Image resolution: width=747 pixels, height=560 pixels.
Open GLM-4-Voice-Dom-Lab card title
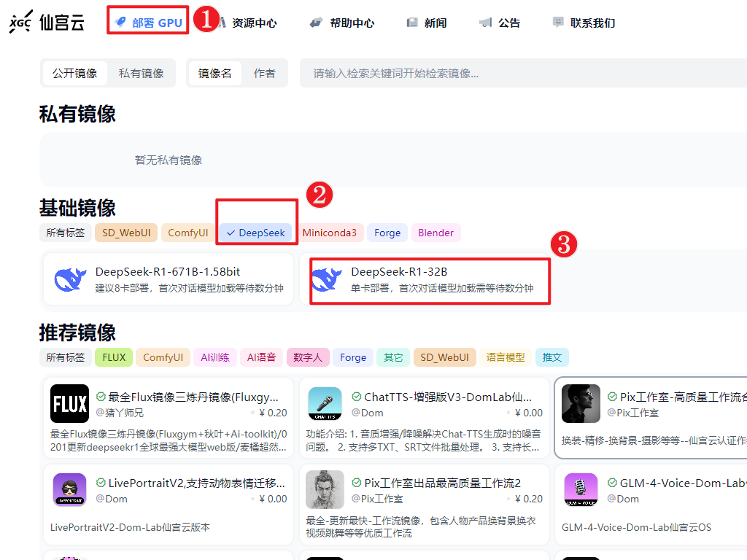tap(683, 483)
